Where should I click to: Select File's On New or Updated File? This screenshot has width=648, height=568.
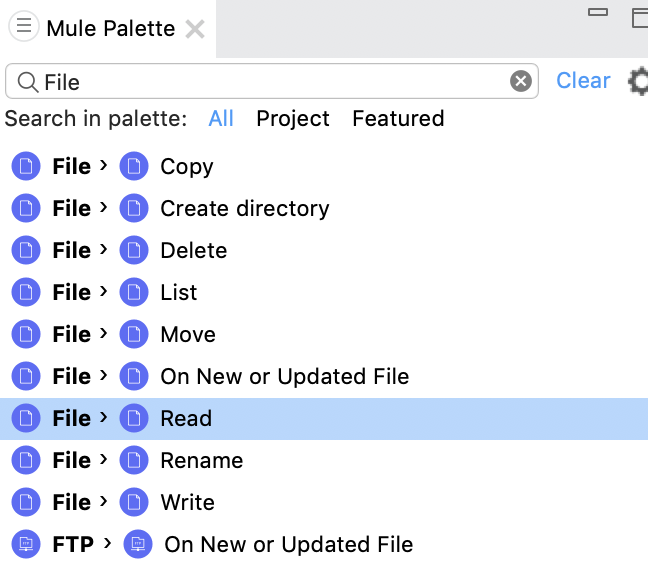285,377
